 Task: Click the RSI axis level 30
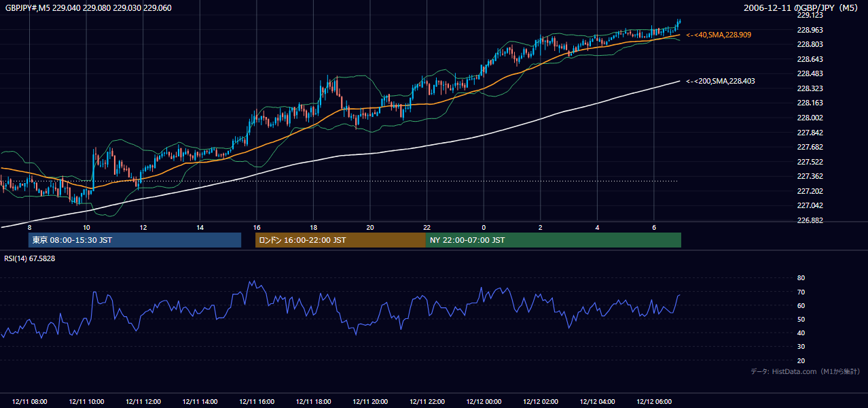(x=801, y=347)
